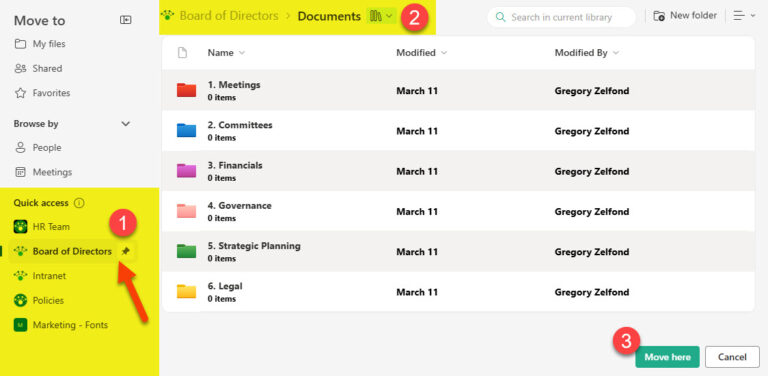Click the Board of Directors breadcrumb site icon
Screen dimensions: 768x376
click(x=168, y=15)
